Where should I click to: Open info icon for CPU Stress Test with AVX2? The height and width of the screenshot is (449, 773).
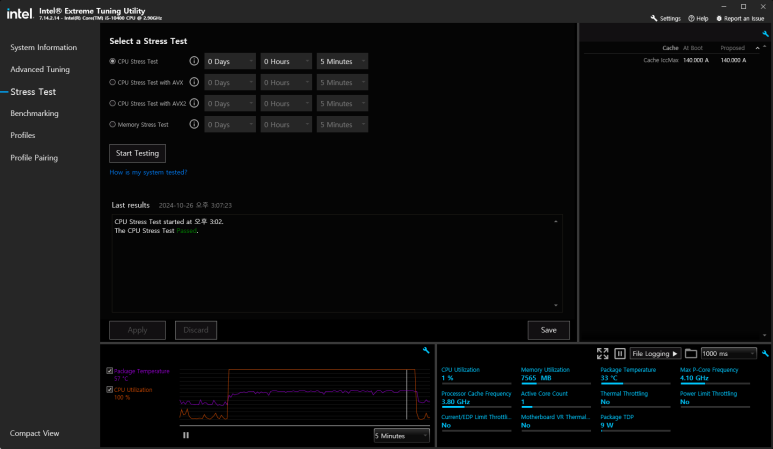tap(194, 103)
